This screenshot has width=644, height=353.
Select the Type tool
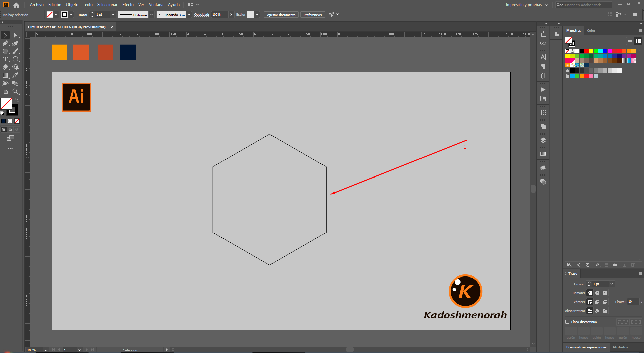tap(5, 59)
